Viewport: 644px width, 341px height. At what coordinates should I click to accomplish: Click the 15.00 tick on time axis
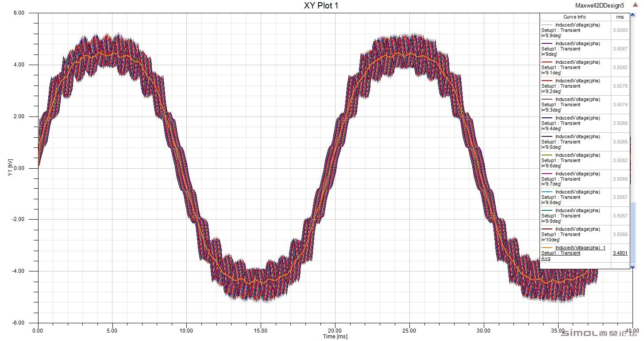pyautogui.click(x=261, y=331)
